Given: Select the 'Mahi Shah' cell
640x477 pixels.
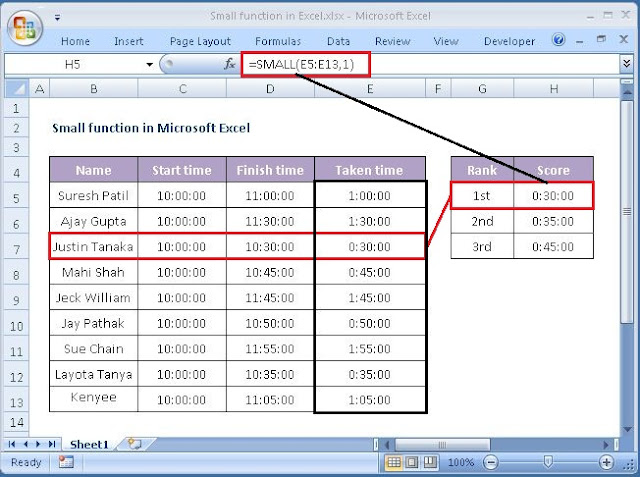Looking at the screenshot, I should click(x=93, y=272).
